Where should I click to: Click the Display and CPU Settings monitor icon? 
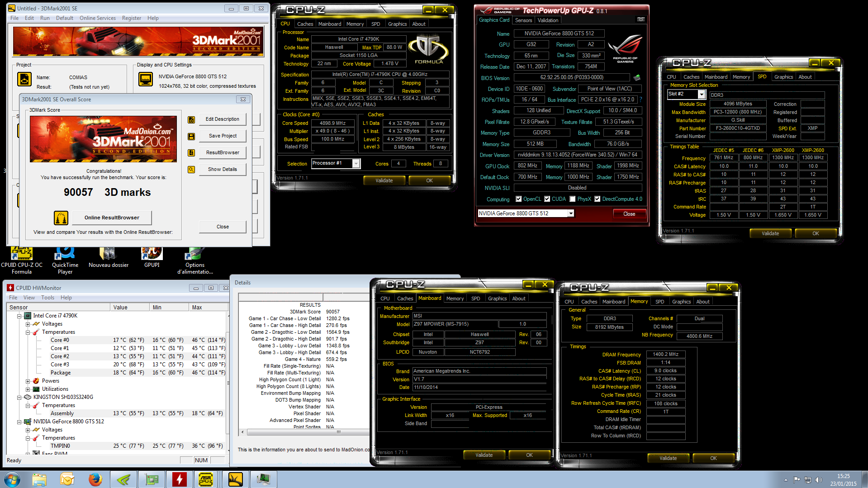(146, 79)
